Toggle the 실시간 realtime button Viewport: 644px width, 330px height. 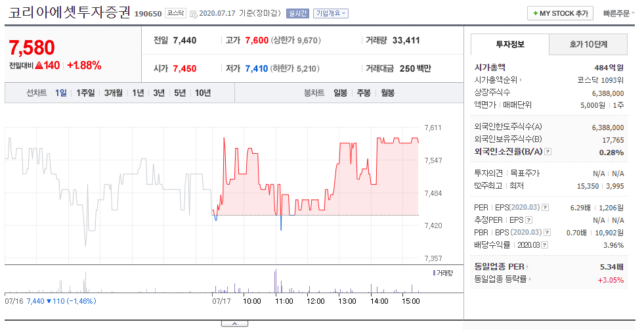click(x=297, y=13)
